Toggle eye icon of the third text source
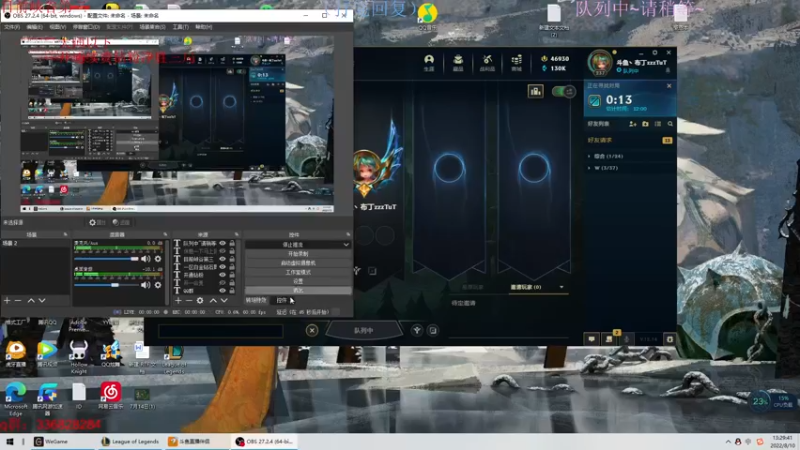The width and height of the screenshot is (800, 450). [222, 259]
